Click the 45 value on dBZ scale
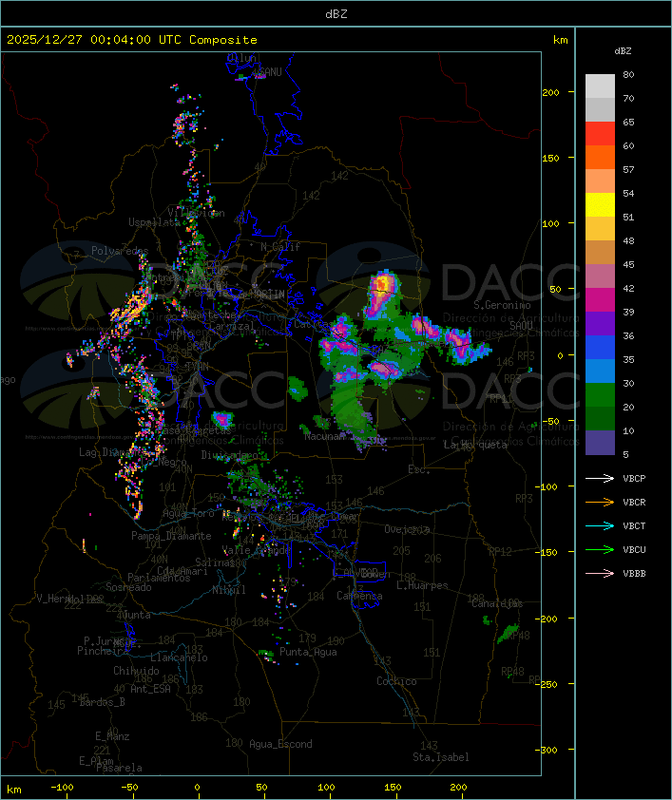Image resolution: width=672 pixels, height=800 pixels. (x=628, y=264)
